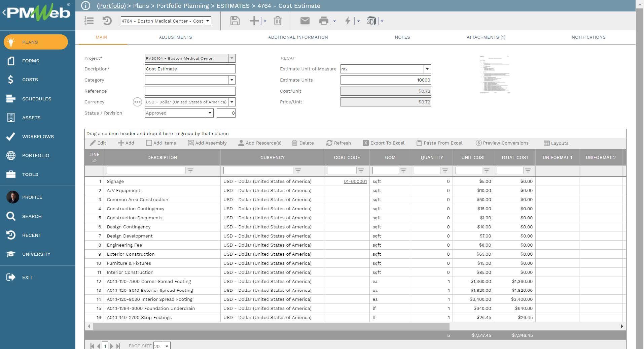Open University in the sidebar
Image resolution: width=644 pixels, height=349 pixels.
click(29, 254)
